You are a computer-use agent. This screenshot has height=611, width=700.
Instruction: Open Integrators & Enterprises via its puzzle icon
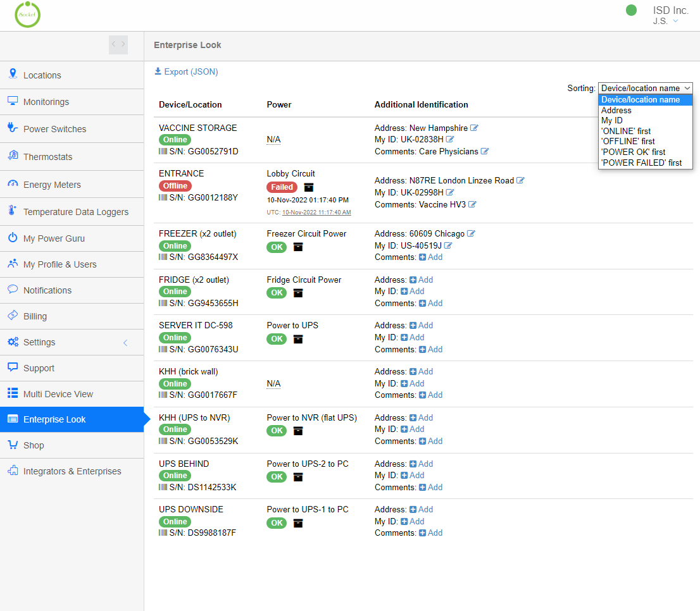(x=13, y=470)
